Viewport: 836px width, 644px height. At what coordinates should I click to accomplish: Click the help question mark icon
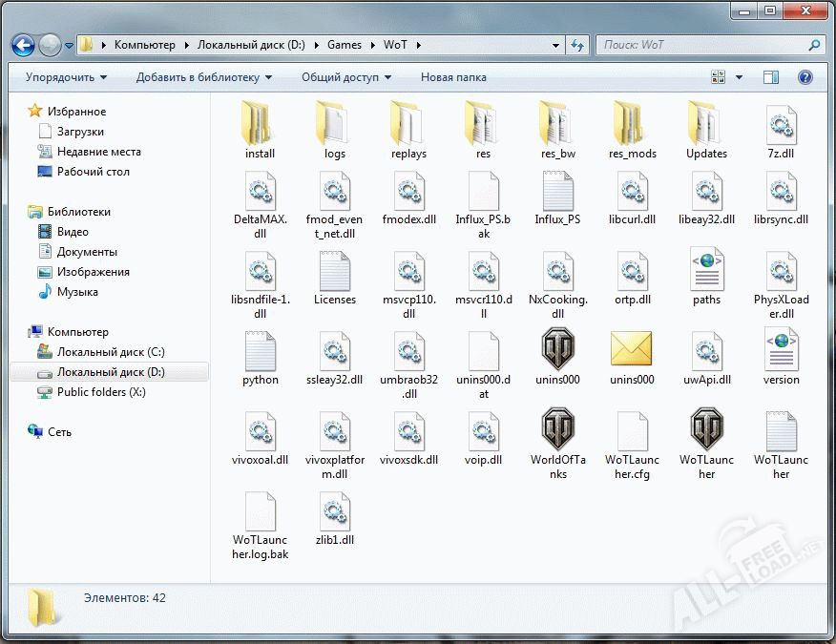pyautogui.click(x=805, y=77)
